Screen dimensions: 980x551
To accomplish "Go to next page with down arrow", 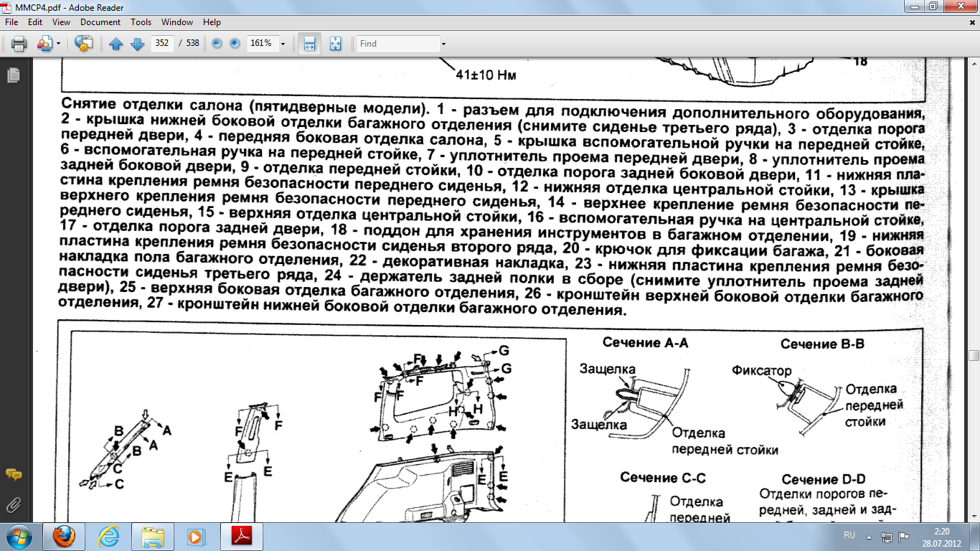I will click(x=137, y=44).
